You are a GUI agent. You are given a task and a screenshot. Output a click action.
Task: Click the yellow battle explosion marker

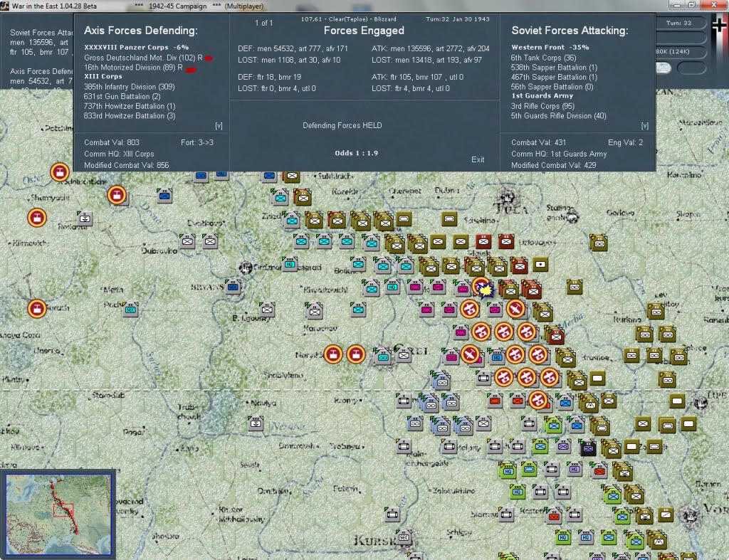pyautogui.click(x=485, y=290)
